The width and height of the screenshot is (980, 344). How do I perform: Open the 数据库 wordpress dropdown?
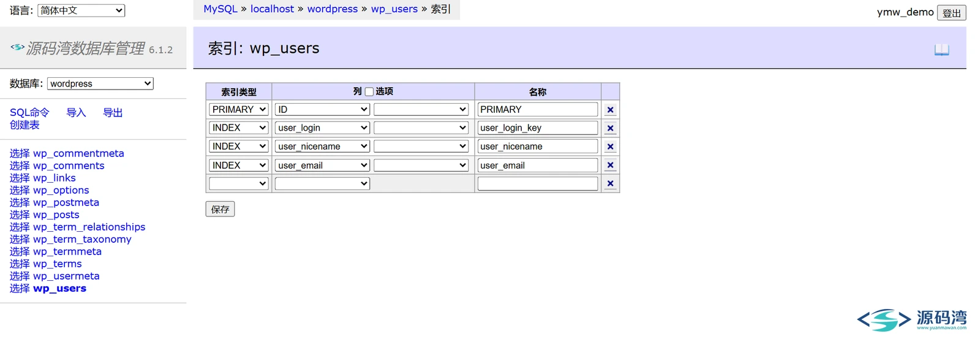click(x=100, y=83)
